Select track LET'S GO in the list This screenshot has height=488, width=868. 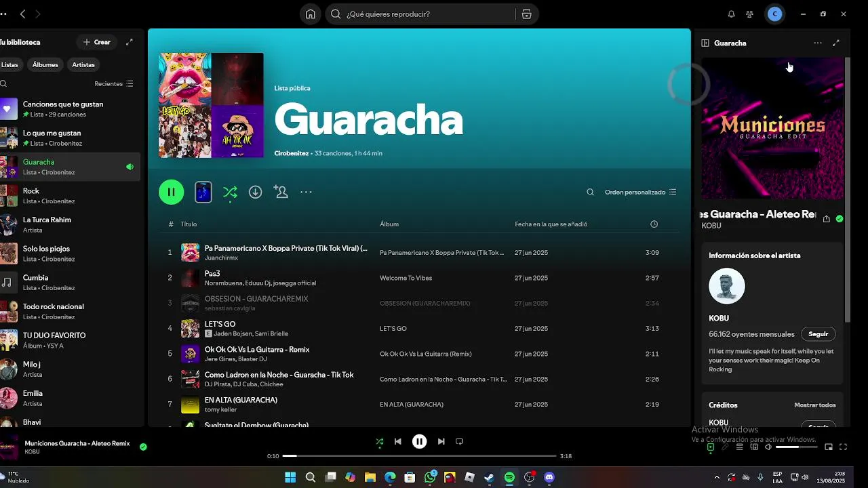pyautogui.click(x=419, y=329)
